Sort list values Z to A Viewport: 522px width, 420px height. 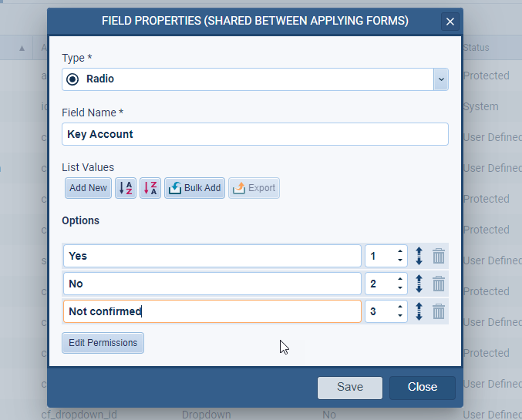pos(150,188)
